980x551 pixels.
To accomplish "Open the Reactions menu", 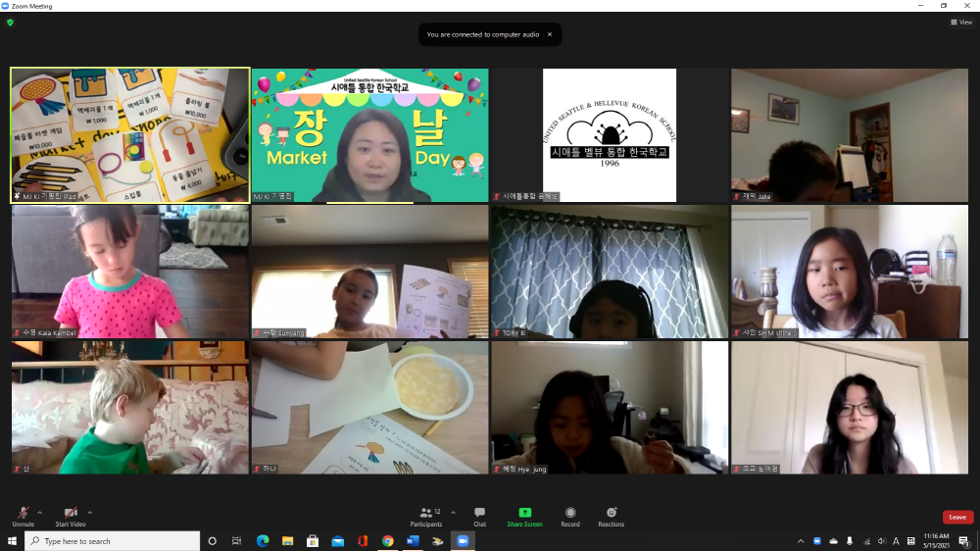I will point(612,516).
